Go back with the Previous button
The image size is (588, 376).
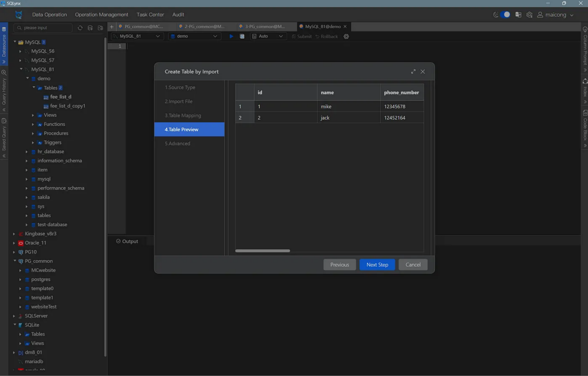(x=339, y=264)
